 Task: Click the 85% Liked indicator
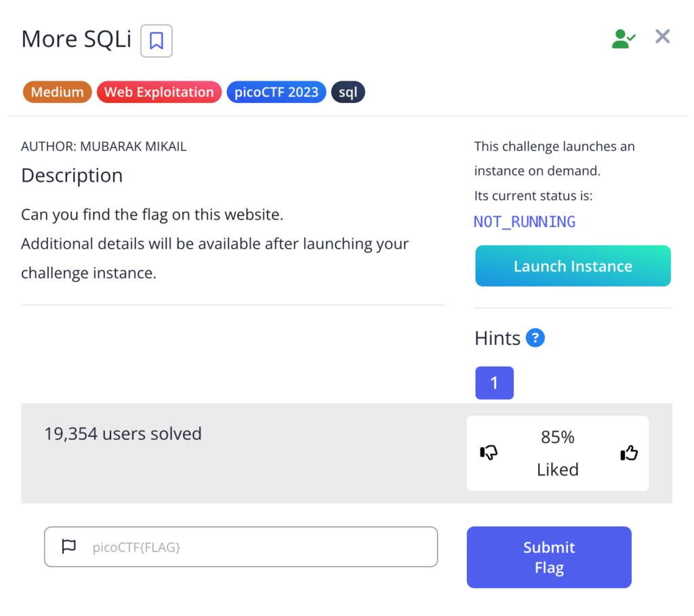pyautogui.click(x=557, y=453)
